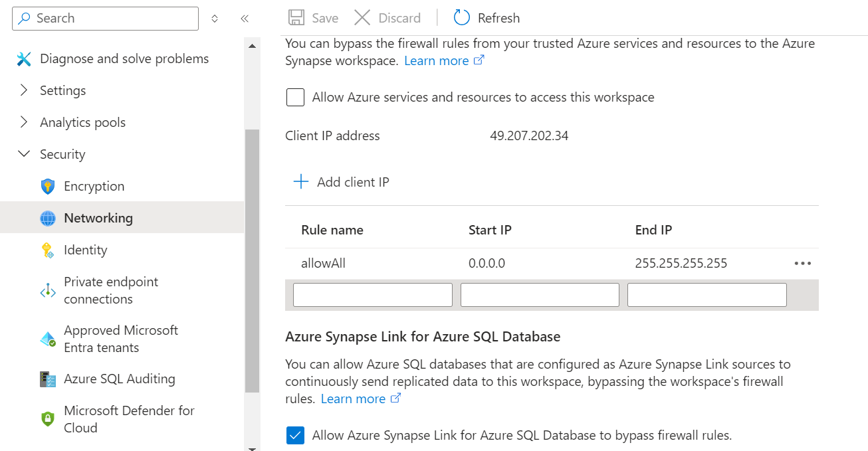This screenshot has width=868, height=451.
Task: Open Microsoft Defender for Cloud
Action: click(128, 418)
